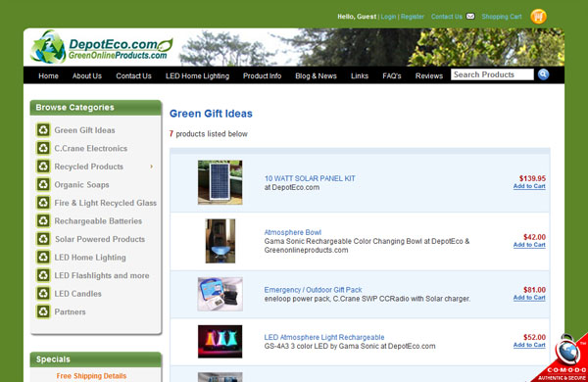Click recycle icon next to LED Candles
The image size is (588, 382).
pyautogui.click(x=43, y=293)
